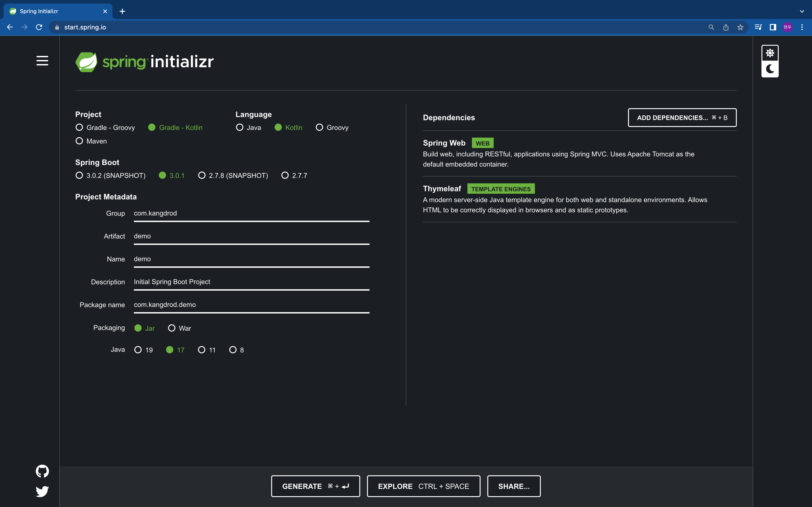The width and height of the screenshot is (812, 507).
Task: Click the Generate button
Action: (315, 486)
